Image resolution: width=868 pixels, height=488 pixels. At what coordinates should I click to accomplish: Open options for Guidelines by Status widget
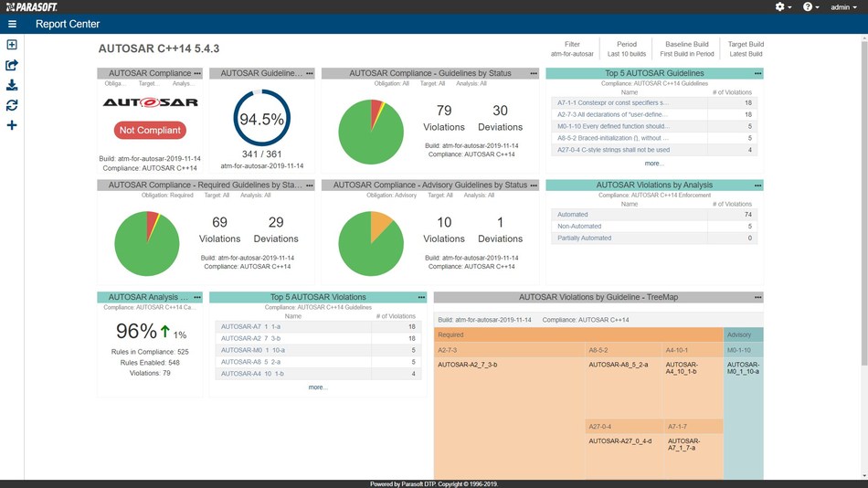[x=534, y=73]
